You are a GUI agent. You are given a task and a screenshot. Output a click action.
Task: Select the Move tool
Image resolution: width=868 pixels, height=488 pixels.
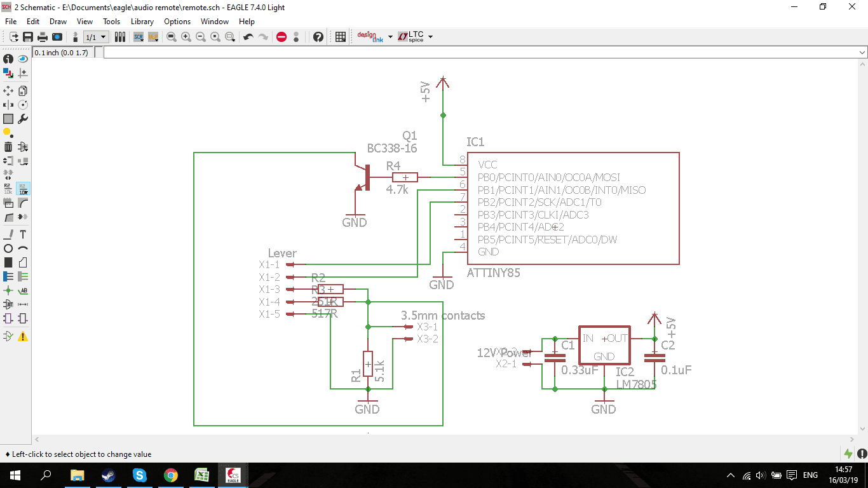pyautogui.click(x=8, y=91)
